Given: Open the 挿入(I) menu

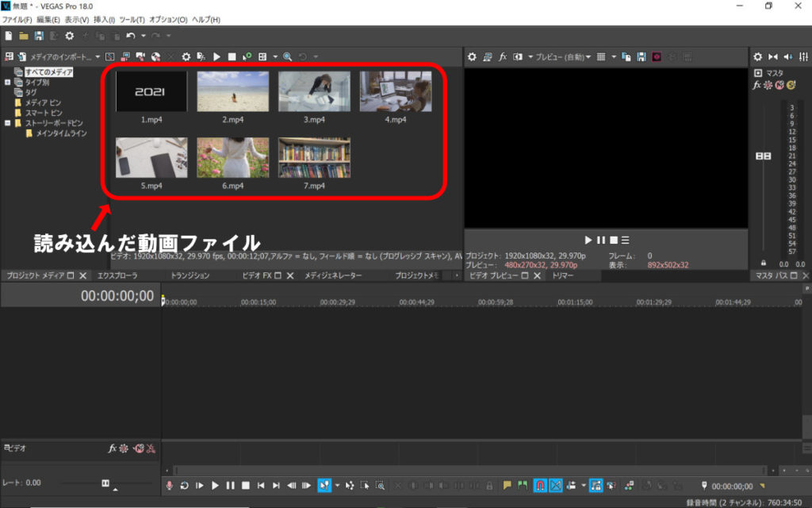Looking at the screenshot, I should tap(105, 19).
